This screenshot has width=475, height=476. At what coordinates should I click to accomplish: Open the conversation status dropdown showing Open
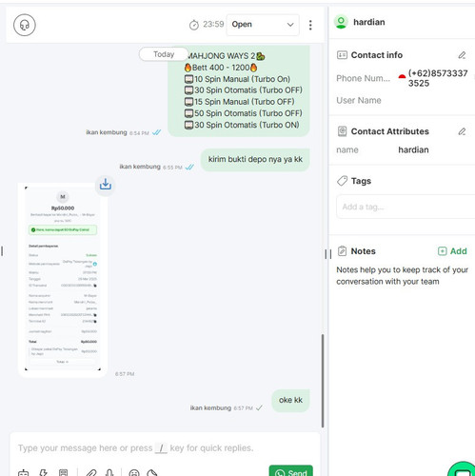[x=263, y=25]
